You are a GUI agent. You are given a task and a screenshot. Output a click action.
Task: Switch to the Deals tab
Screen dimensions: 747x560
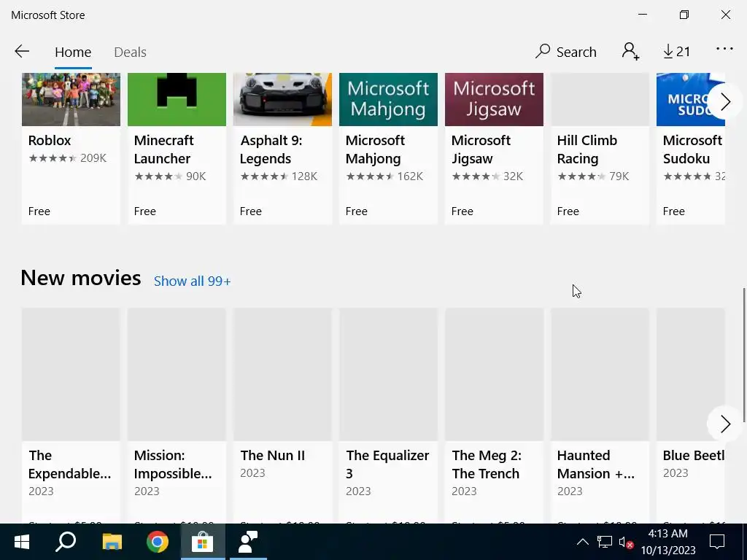pyautogui.click(x=130, y=52)
